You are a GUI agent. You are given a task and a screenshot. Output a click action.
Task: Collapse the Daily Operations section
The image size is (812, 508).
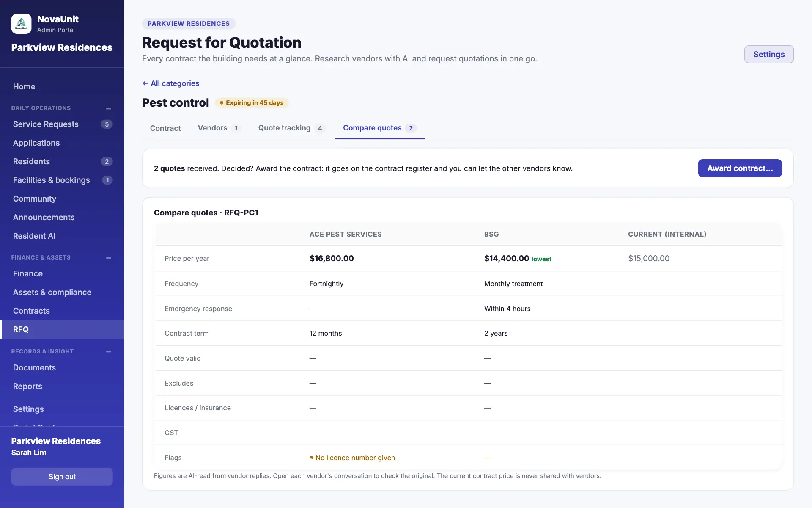[x=109, y=108]
